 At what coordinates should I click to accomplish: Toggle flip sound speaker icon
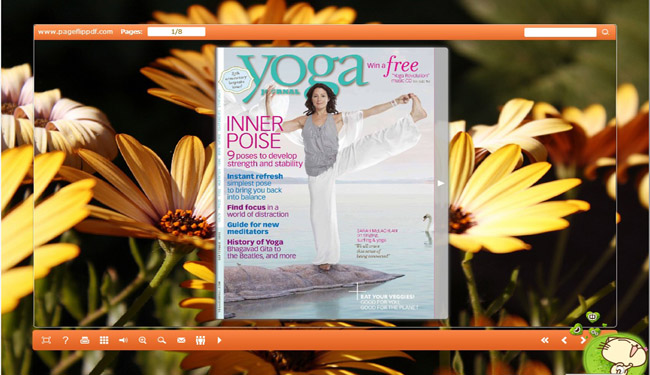(123, 340)
